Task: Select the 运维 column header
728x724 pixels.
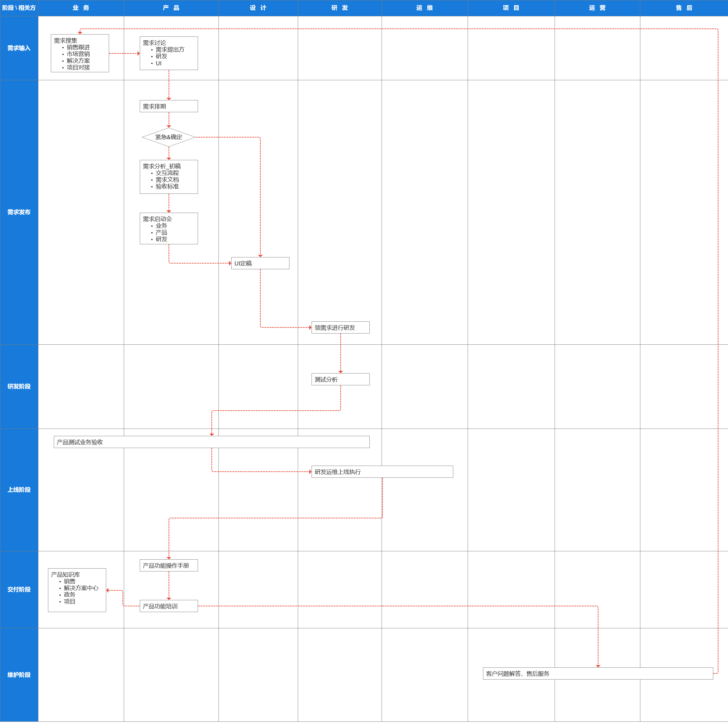Action: pyautogui.click(x=425, y=8)
